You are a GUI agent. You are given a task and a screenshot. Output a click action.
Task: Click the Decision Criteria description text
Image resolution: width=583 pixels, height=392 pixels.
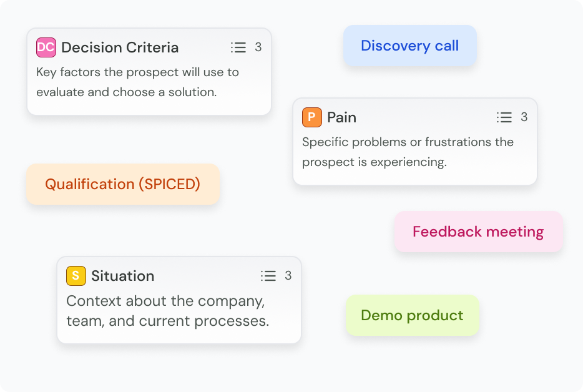pos(137,82)
